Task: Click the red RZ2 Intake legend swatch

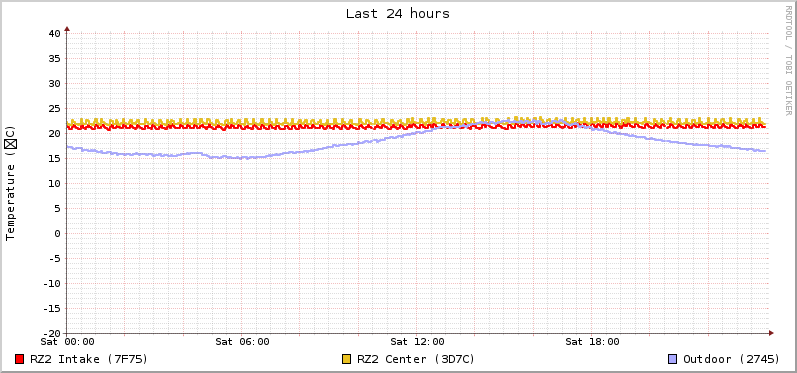Action: (x=20, y=359)
